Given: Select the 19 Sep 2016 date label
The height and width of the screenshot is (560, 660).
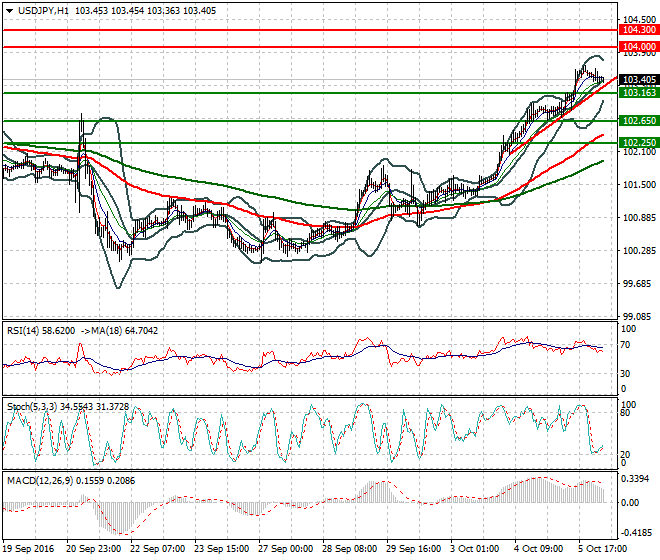Looking at the screenshot, I should (x=29, y=549).
